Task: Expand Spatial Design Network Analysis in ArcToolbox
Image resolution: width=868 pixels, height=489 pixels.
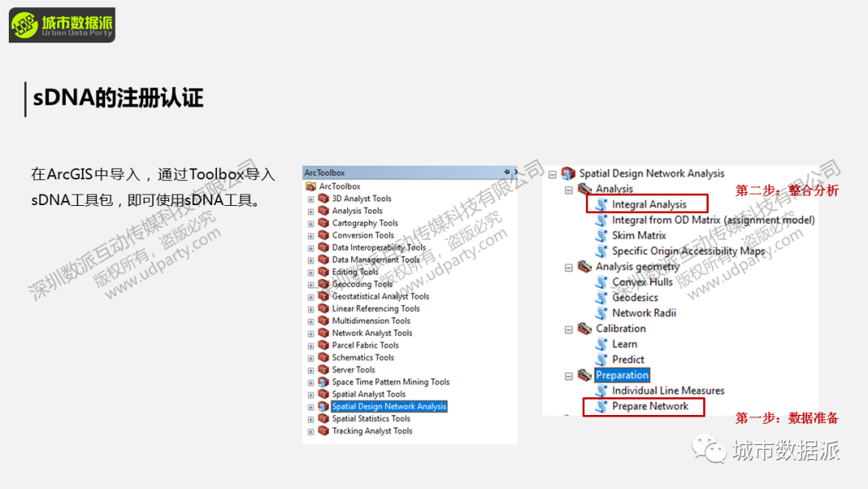Action: click(x=310, y=407)
